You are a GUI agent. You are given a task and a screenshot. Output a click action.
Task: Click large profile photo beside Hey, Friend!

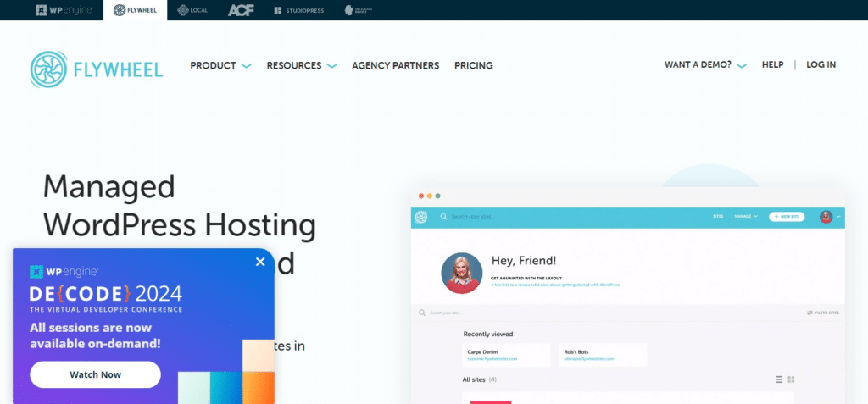point(462,273)
